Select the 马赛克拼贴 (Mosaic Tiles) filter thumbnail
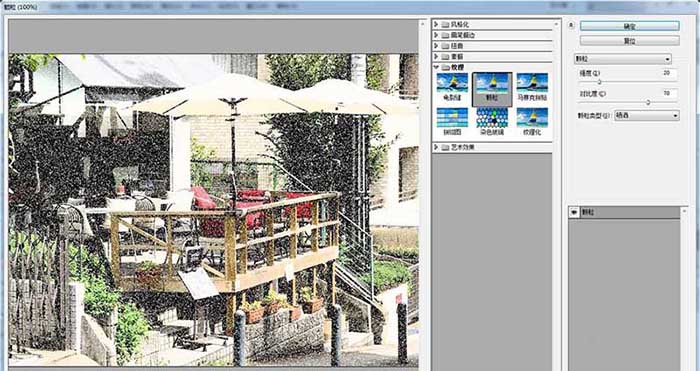The width and height of the screenshot is (700, 371). click(x=532, y=87)
